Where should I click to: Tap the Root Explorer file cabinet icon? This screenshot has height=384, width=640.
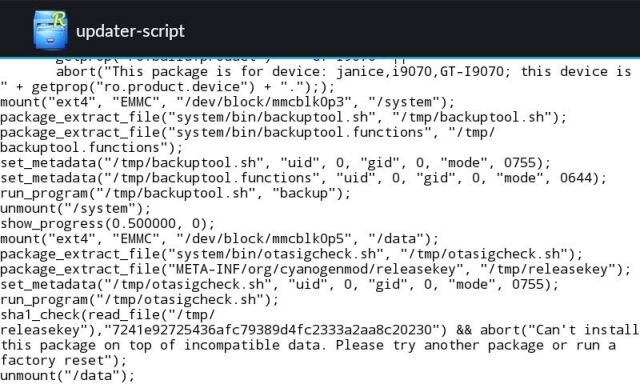coord(50,30)
